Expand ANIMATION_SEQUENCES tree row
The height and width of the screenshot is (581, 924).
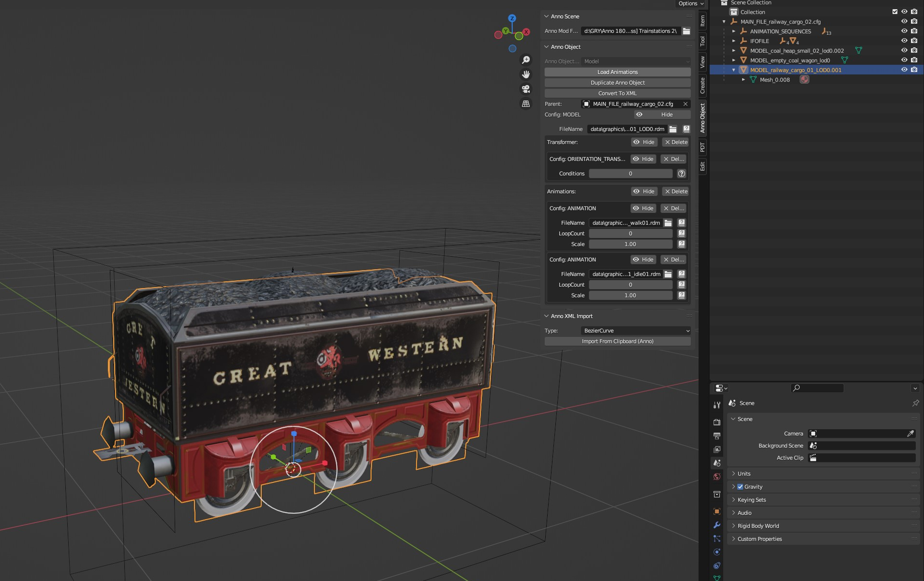click(734, 31)
